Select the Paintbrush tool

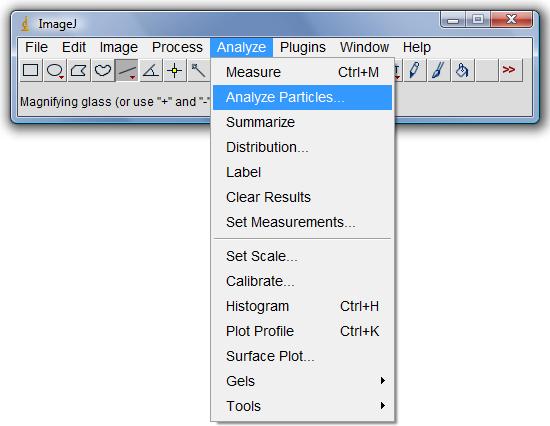[439, 71]
